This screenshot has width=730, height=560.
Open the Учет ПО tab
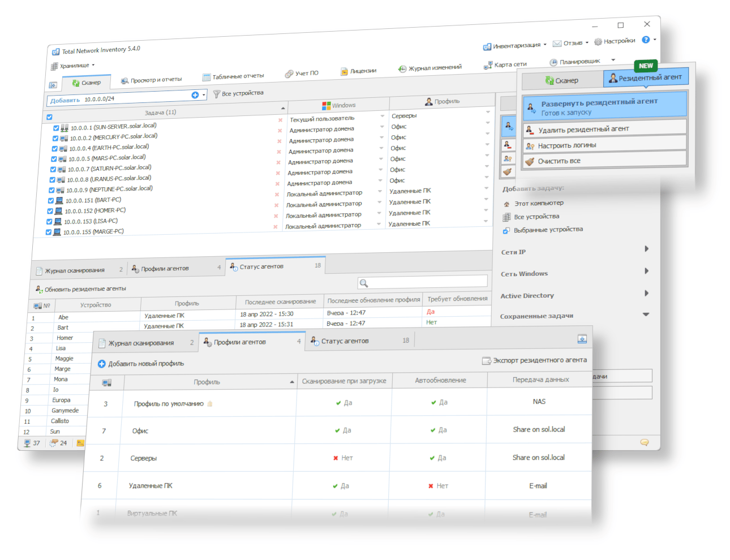(x=302, y=74)
